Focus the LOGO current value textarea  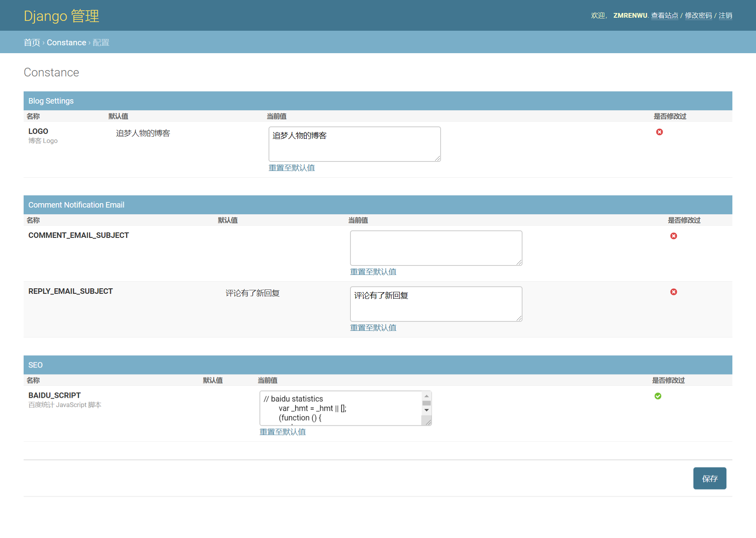coord(354,144)
